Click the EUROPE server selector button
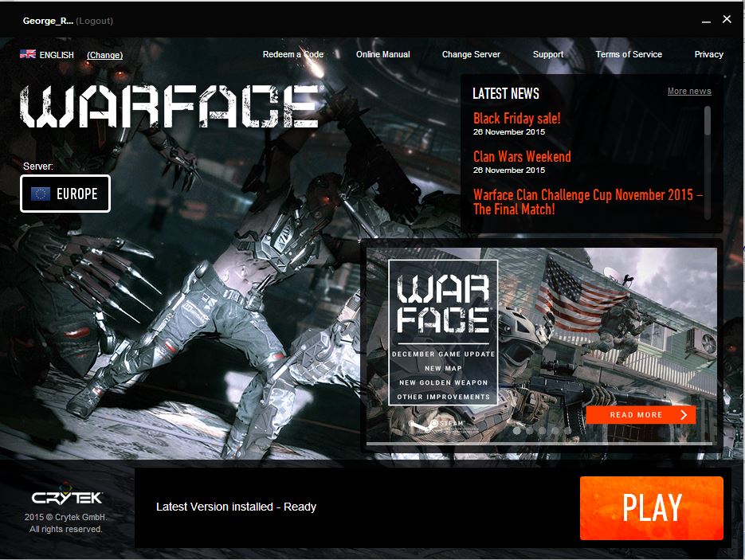 (x=65, y=194)
